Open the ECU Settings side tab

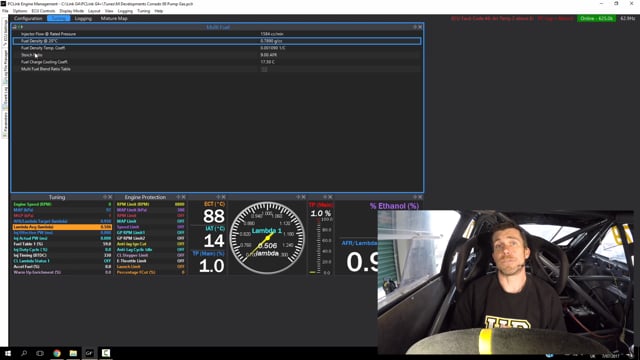[x=5, y=33]
